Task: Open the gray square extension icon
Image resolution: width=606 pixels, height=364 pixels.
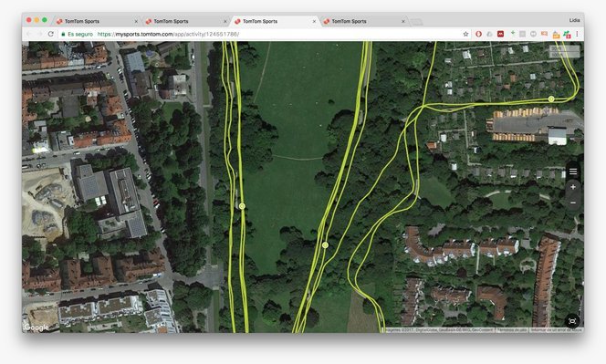Action: pos(523,34)
